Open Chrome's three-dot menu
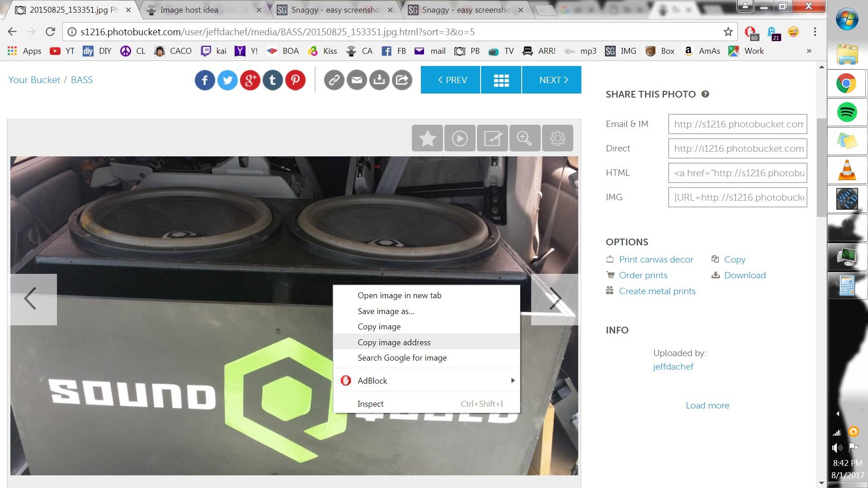 click(815, 32)
